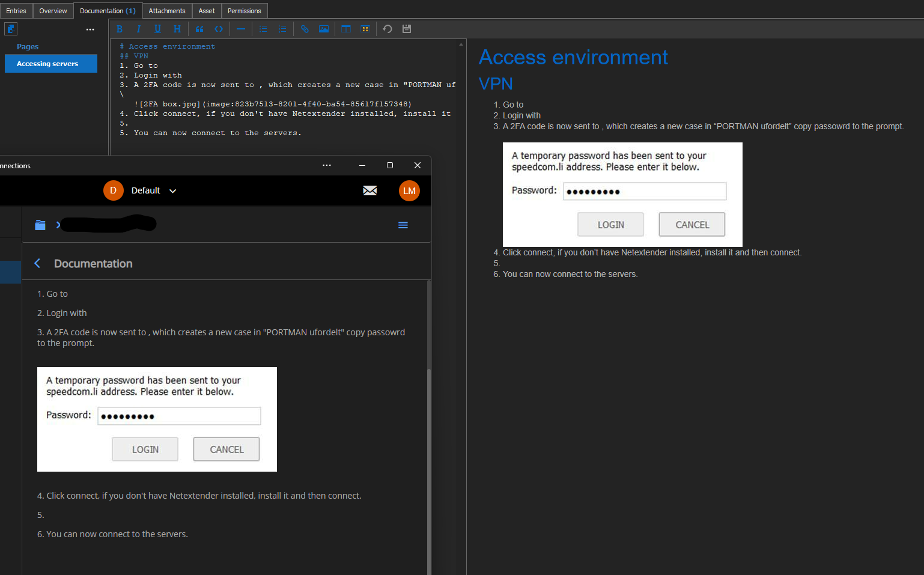This screenshot has width=924, height=575.
Task: Open the Pages panel three-dot menu
Action: point(90,29)
